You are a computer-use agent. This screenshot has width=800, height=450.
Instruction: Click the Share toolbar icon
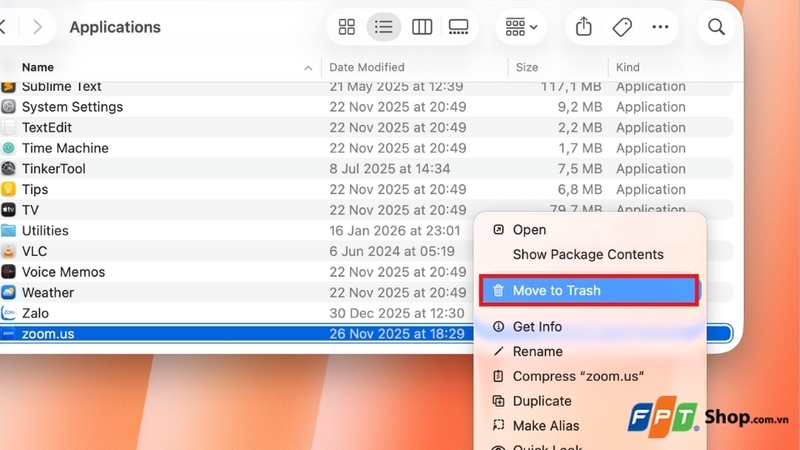[584, 27]
